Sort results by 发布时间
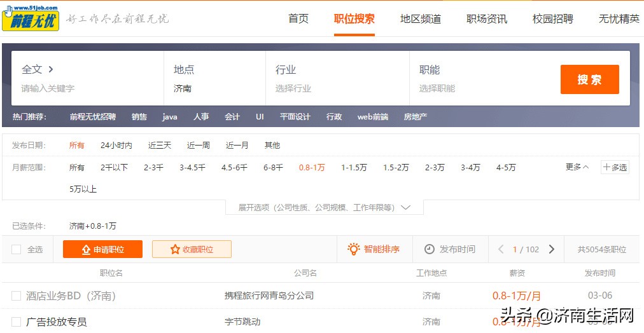644x333 pixels. [450, 249]
